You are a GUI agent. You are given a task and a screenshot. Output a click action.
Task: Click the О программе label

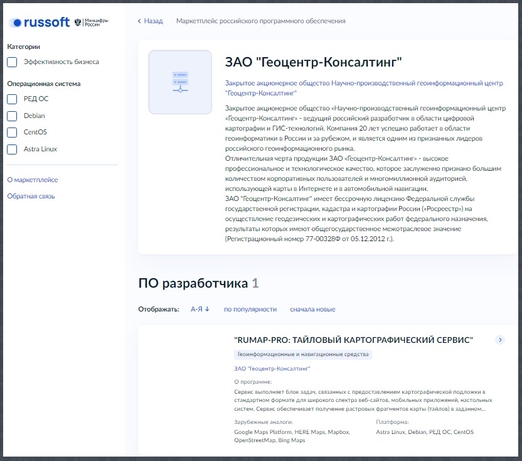coord(253,382)
